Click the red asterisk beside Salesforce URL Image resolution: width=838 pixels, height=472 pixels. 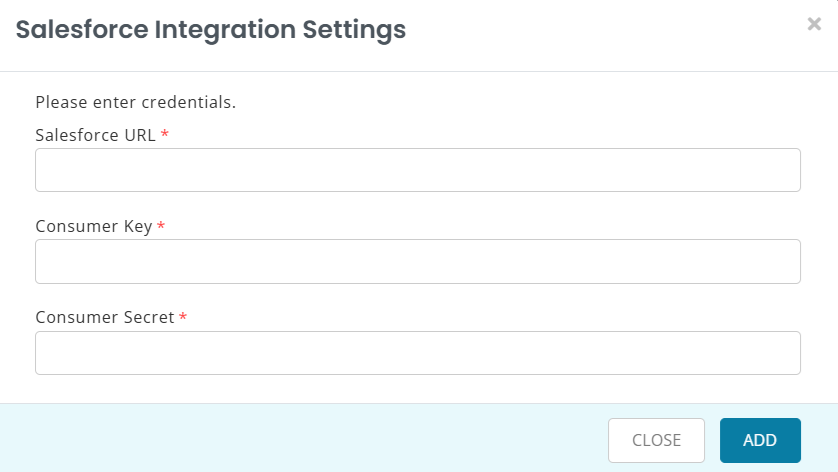click(x=165, y=135)
